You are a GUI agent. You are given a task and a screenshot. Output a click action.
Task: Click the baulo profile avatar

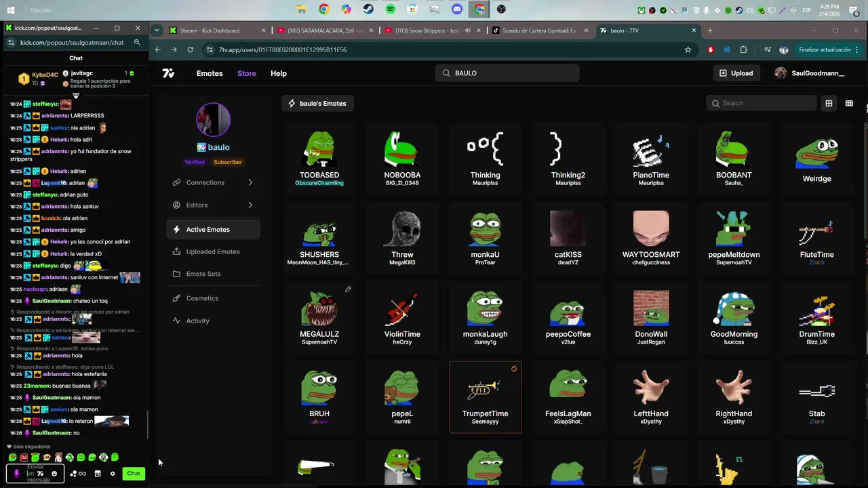pyautogui.click(x=214, y=120)
